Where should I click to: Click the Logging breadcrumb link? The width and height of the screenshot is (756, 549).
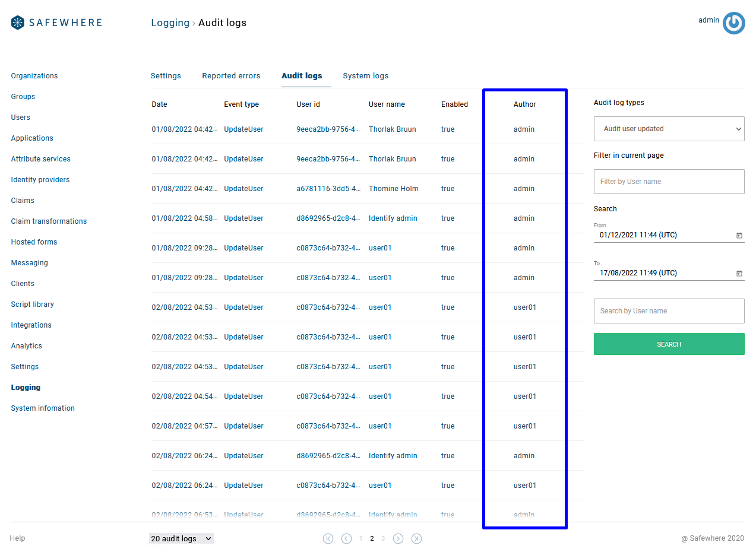coord(170,23)
